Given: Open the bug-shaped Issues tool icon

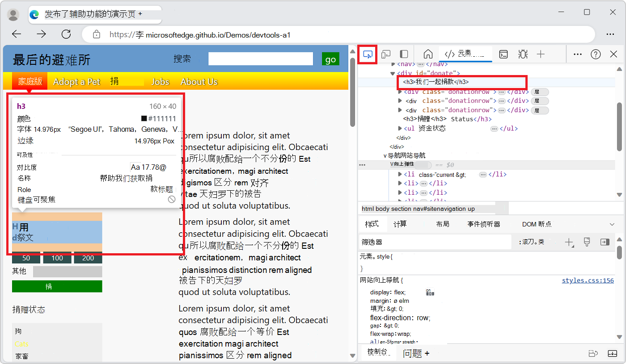Looking at the screenshot, I should [523, 54].
